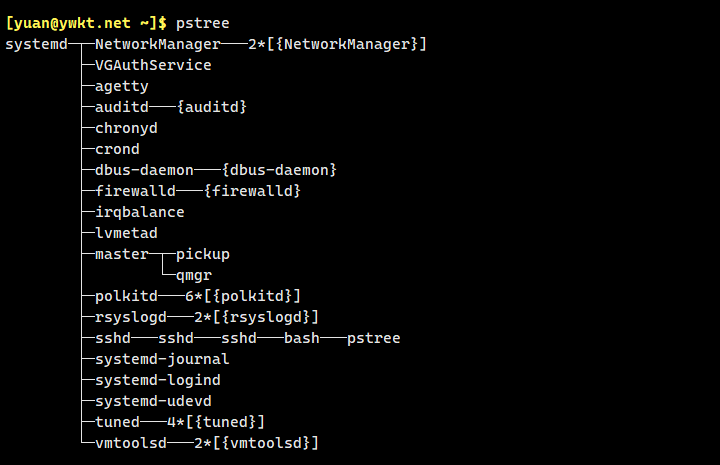Click the 4*[{tuned}] thread group
Screen dimensions: 720x465
[216, 422]
